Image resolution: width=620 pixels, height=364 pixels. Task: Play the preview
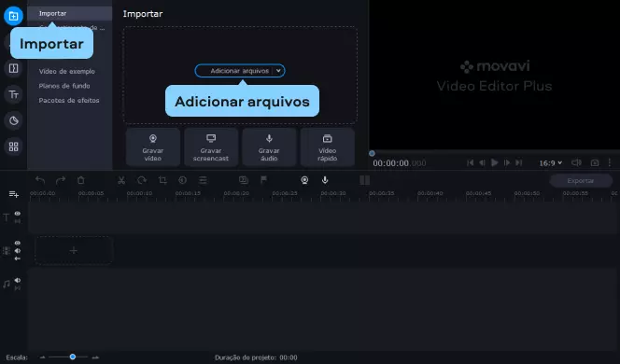(494, 162)
